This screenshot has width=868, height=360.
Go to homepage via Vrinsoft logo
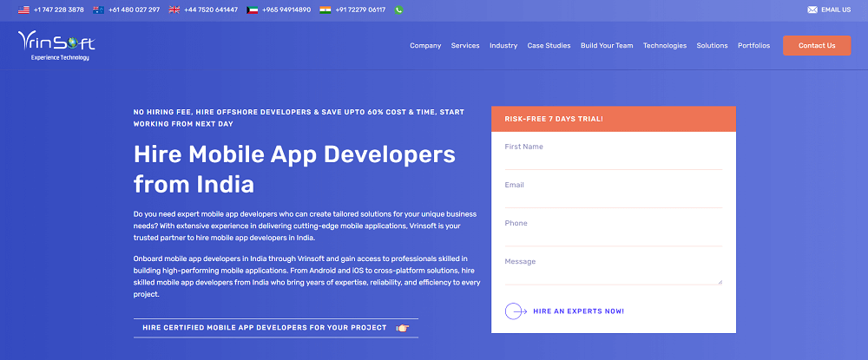click(56, 46)
